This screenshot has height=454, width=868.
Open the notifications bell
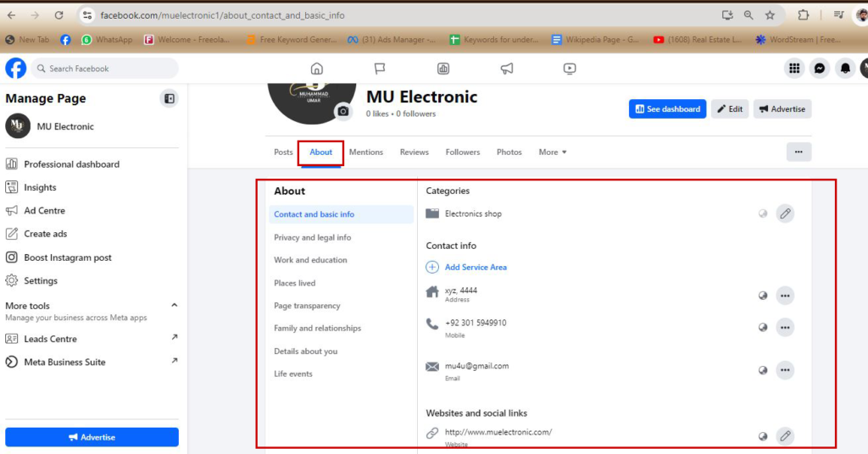click(x=845, y=69)
